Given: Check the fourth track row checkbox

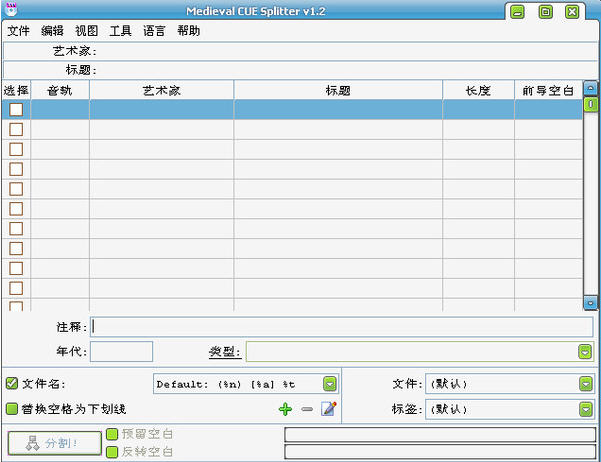Looking at the screenshot, I should coord(16,169).
